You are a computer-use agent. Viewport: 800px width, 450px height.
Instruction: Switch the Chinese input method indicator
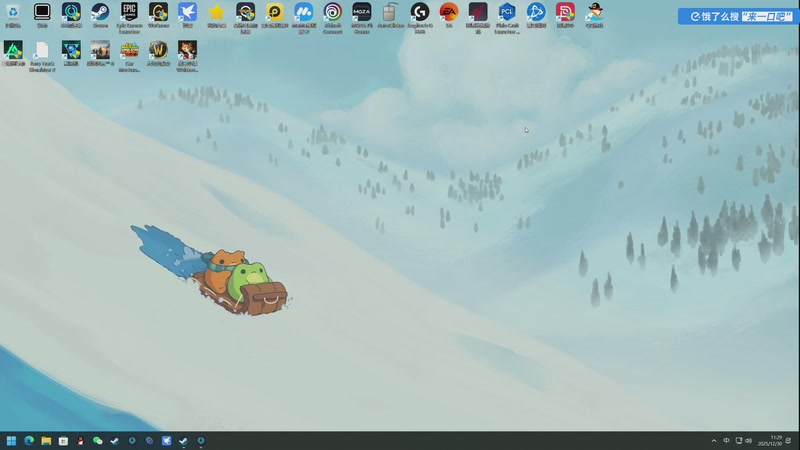(x=726, y=440)
